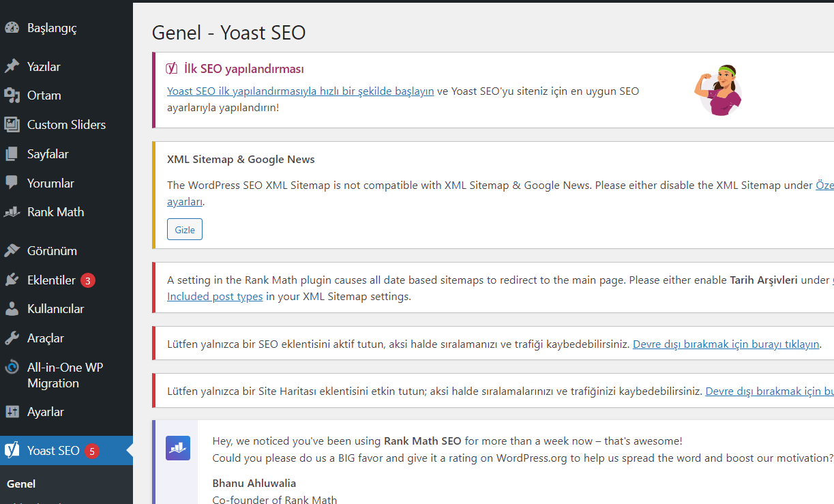This screenshot has width=834, height=504.
Task: Click the Başlangıç dashboard icon
Action: click(12, 28)
